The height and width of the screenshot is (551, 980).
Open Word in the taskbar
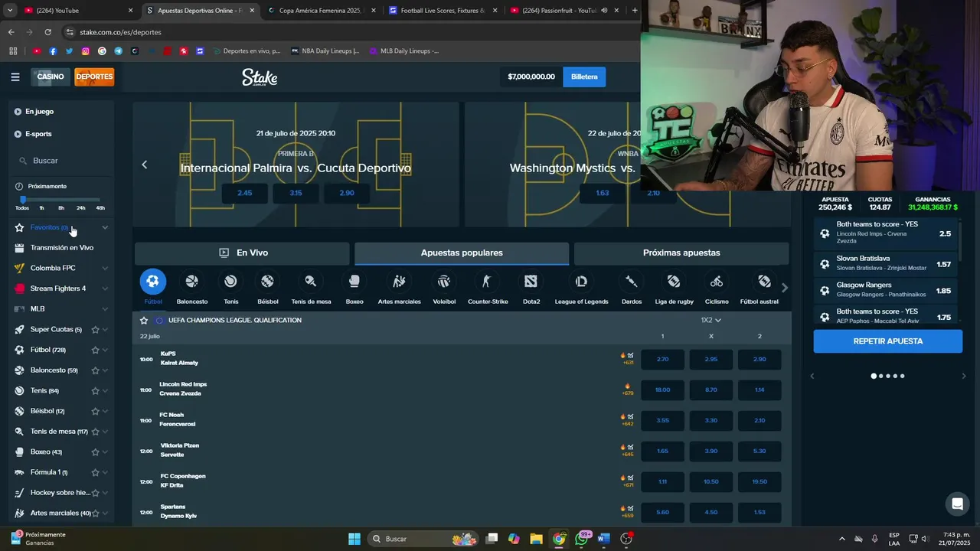(x=603, y=539)
